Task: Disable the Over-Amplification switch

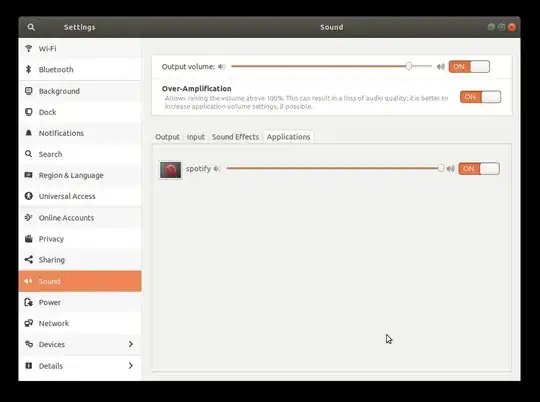Action: [480, 97]
